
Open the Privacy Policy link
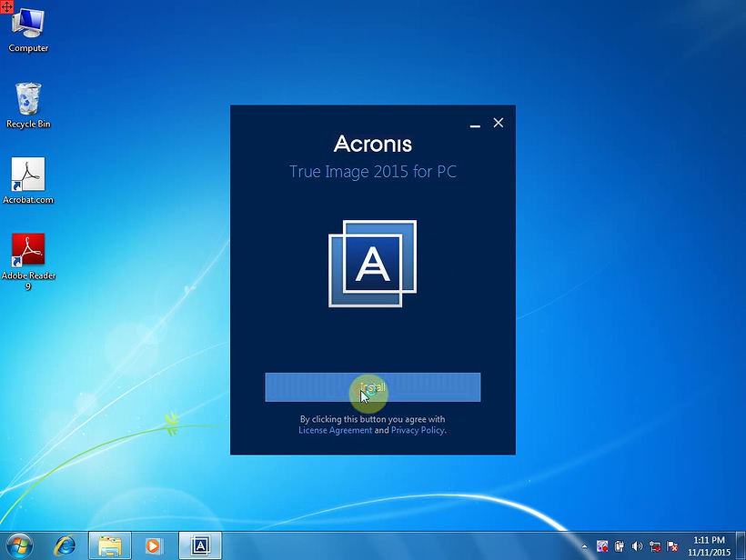pos(418,430)
